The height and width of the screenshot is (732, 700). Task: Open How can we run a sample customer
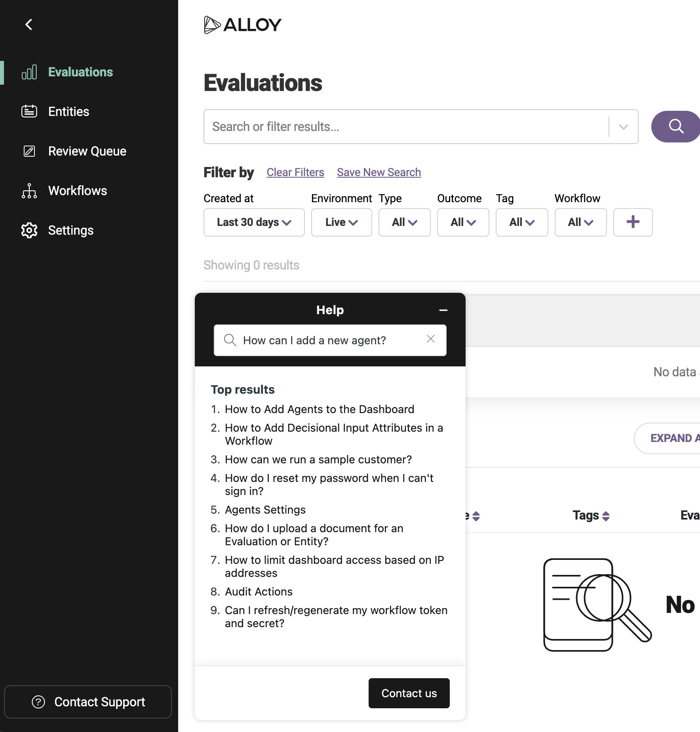[x=318, y=459]
